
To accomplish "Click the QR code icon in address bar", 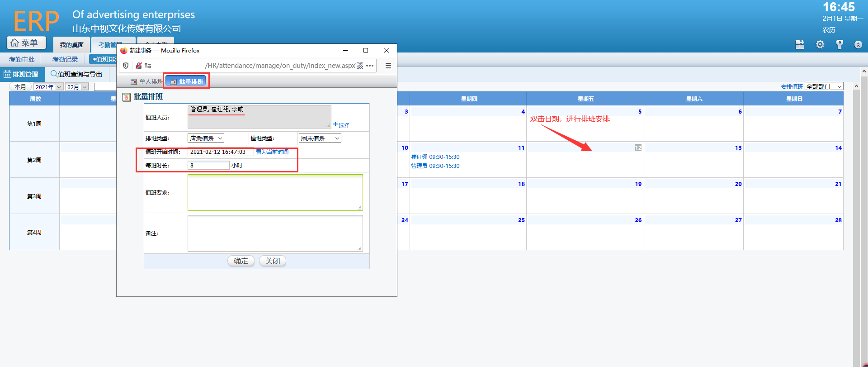I will [x=360, y=66].
